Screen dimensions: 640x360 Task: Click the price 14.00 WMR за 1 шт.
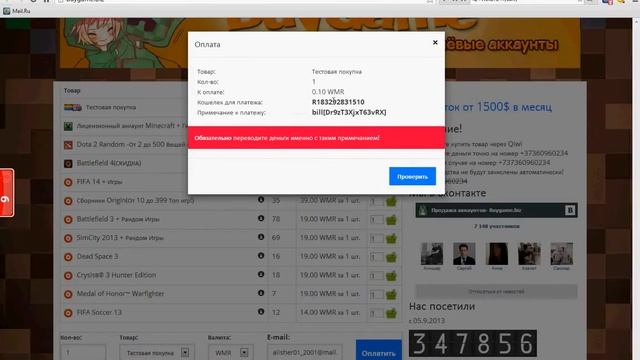point(330,313)
